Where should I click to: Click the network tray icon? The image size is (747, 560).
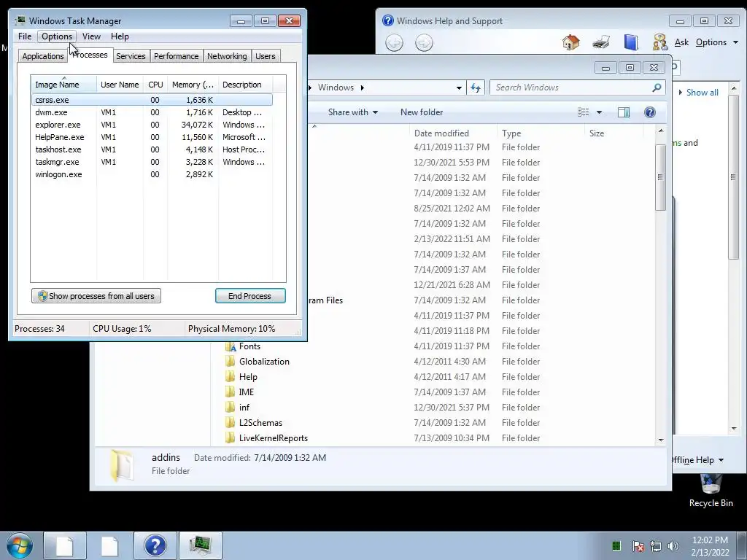click(656, 546)
